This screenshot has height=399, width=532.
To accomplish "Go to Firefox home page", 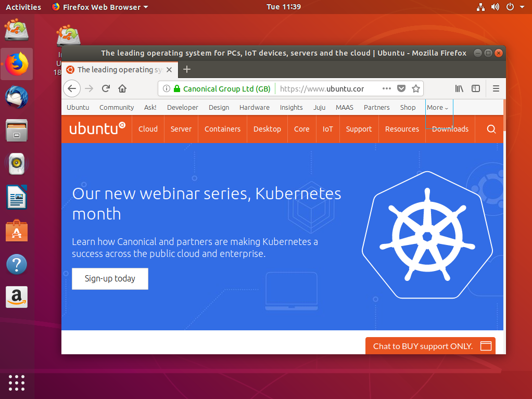I will click(122, 88).
